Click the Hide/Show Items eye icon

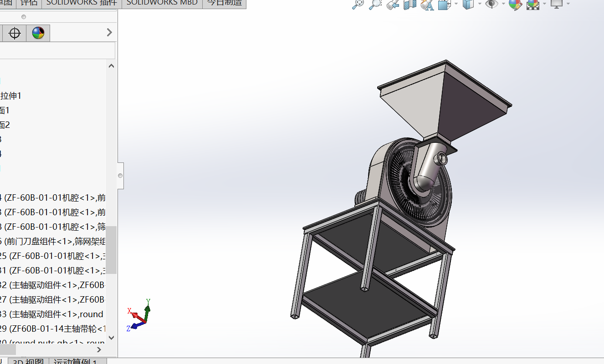coord(491,4)
